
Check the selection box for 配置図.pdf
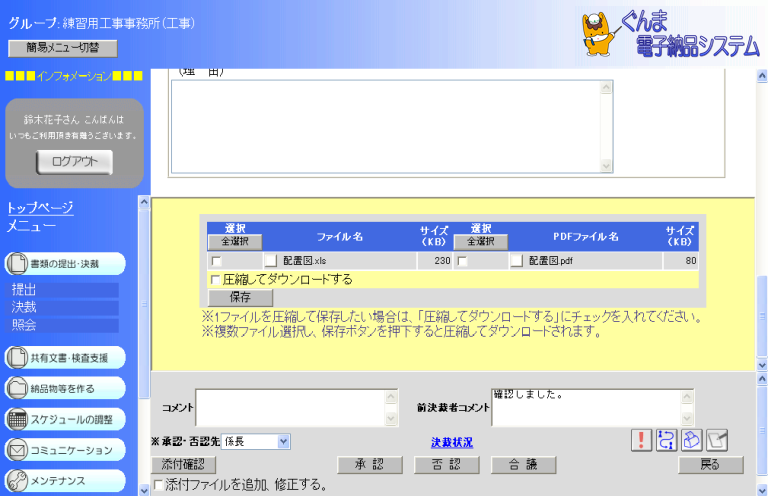[x=462, y=261]
